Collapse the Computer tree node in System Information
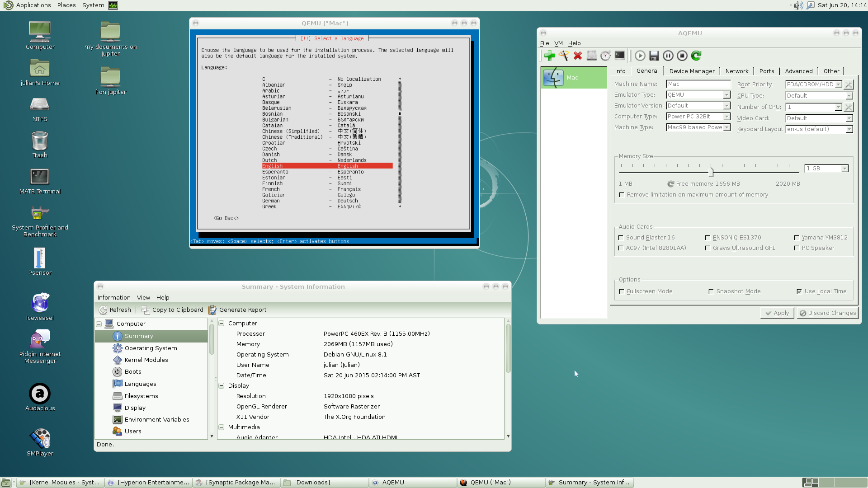The height and width of the screenshot is (488, 868). [99, 324]
